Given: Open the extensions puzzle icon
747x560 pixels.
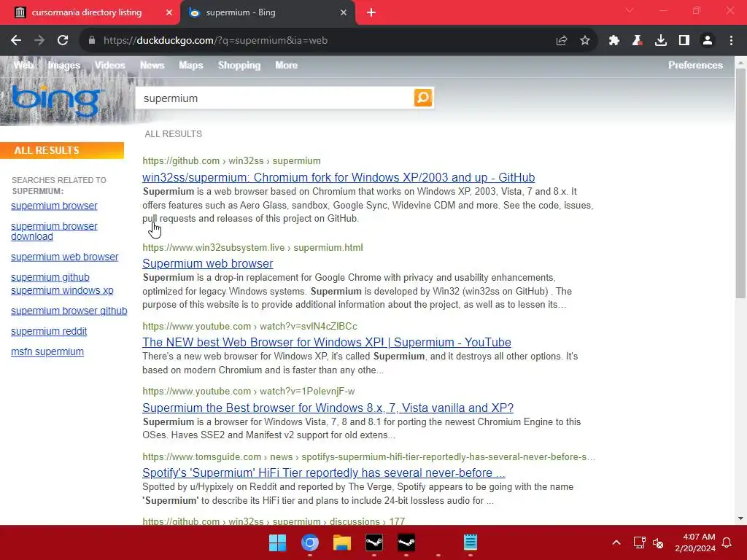Looking at the screenshot, I should 614,41.
